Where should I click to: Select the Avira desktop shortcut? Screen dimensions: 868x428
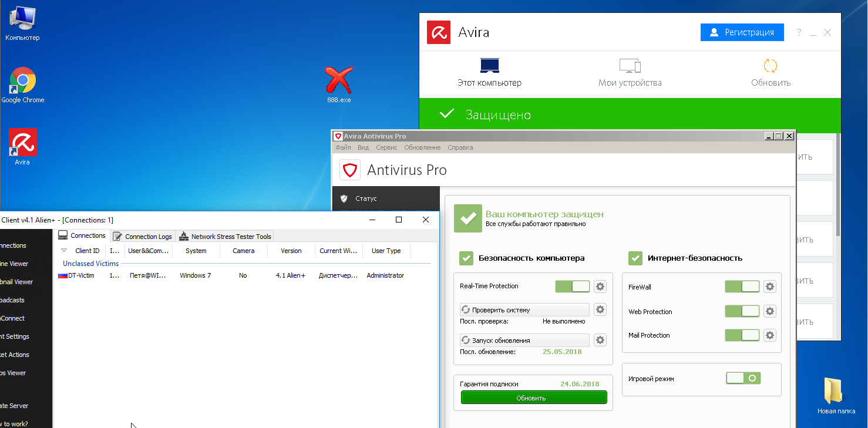point(23,147)
